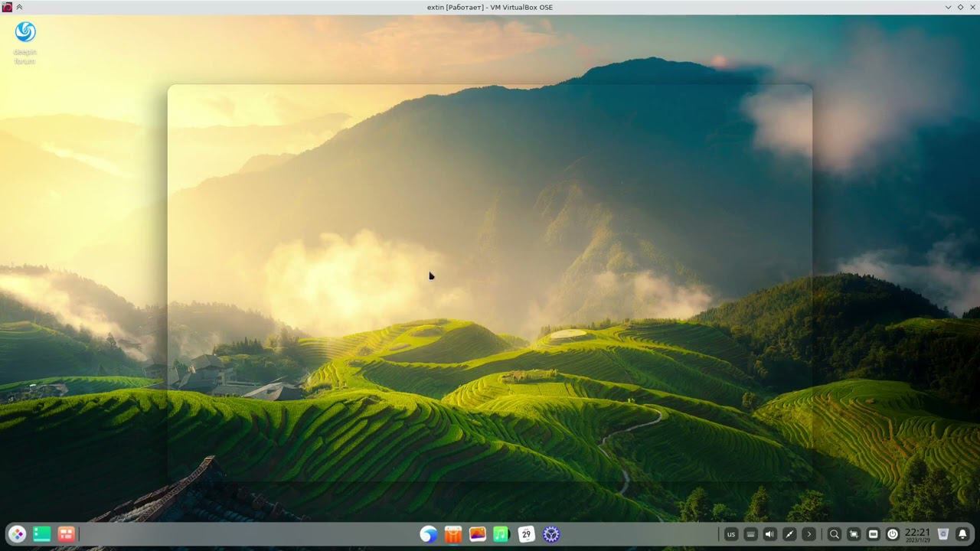Open the power shutdown menu
The width and height of the screenshot is (980, 551).
coord(892,534)
